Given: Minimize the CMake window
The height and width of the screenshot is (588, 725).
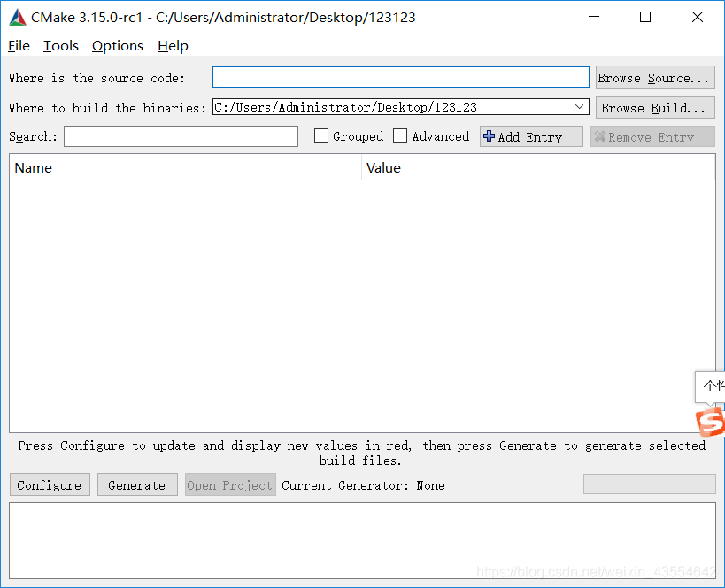Looking at the screenshot, I should tap(594, 17).
